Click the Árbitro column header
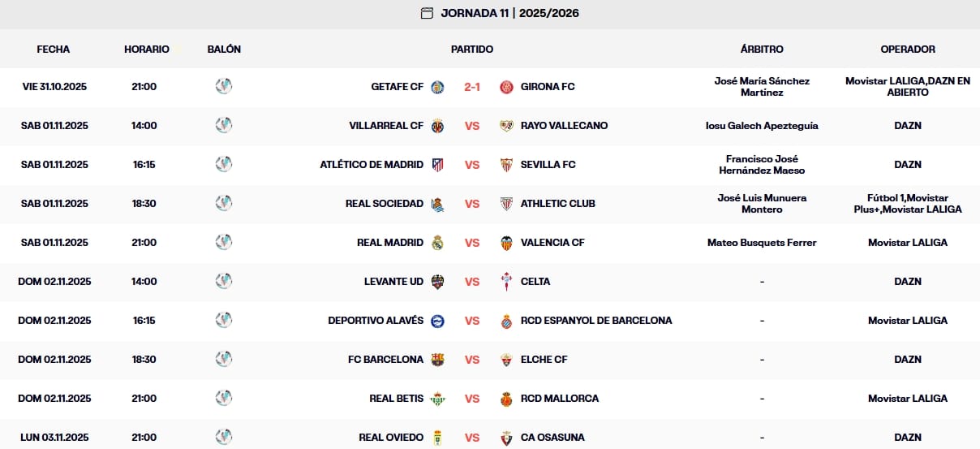The image size is (980, 449). tap(762, 50)
